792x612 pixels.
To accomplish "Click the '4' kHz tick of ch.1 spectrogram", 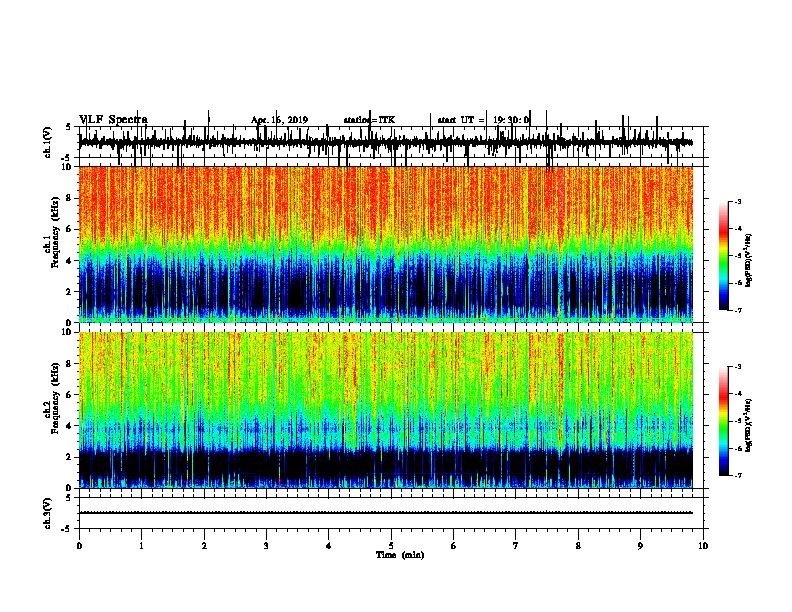I will 70,261.
